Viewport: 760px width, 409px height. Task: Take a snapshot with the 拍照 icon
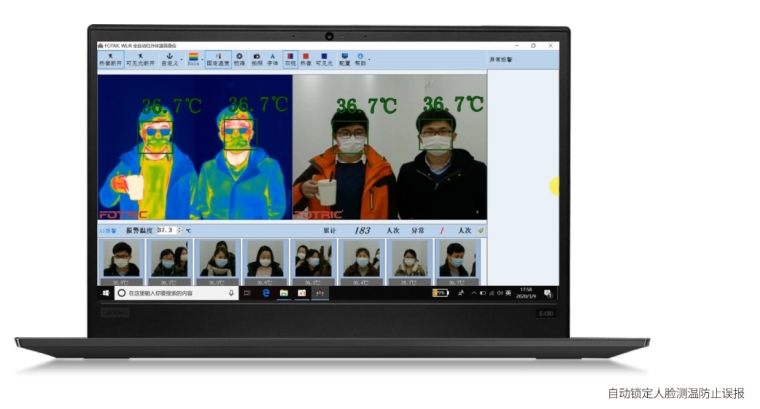pos(257,59)
